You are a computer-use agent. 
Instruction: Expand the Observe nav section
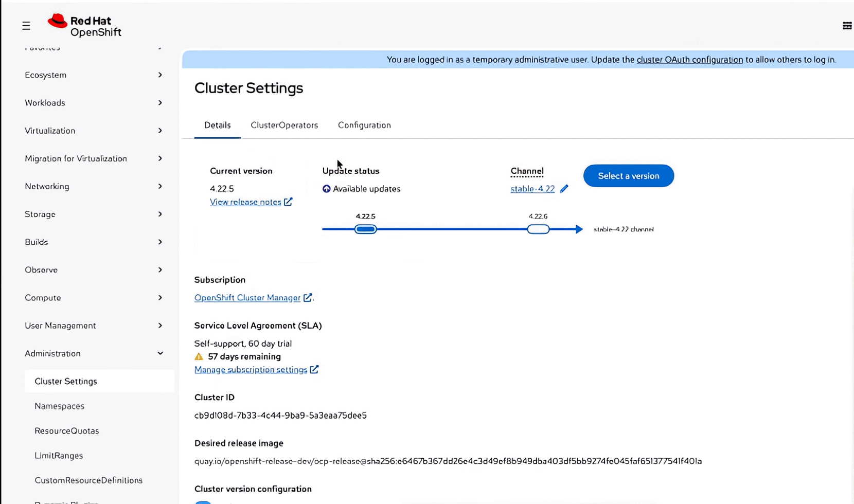point(94,269)
